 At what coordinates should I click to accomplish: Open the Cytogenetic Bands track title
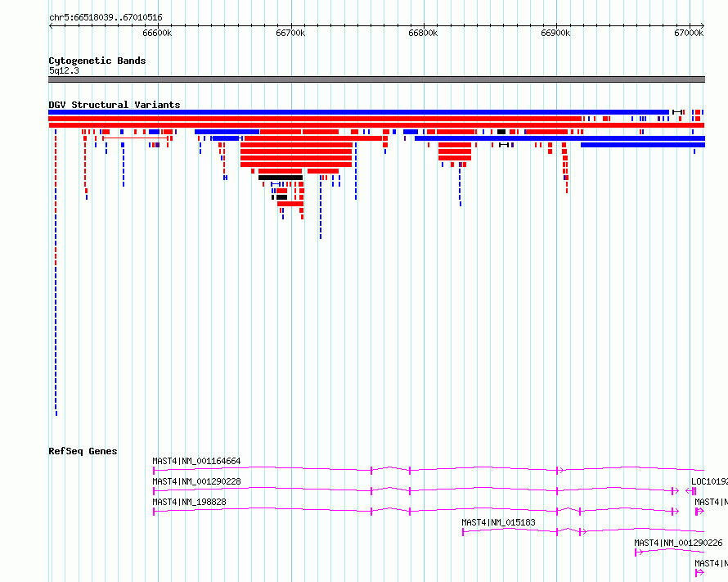(97, 61)
